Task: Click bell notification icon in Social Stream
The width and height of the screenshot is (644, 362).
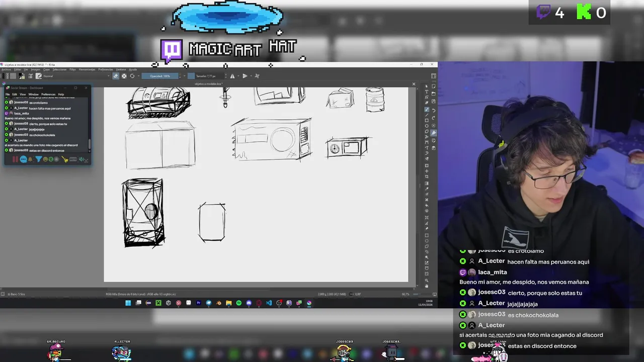Action: (30, 159)
